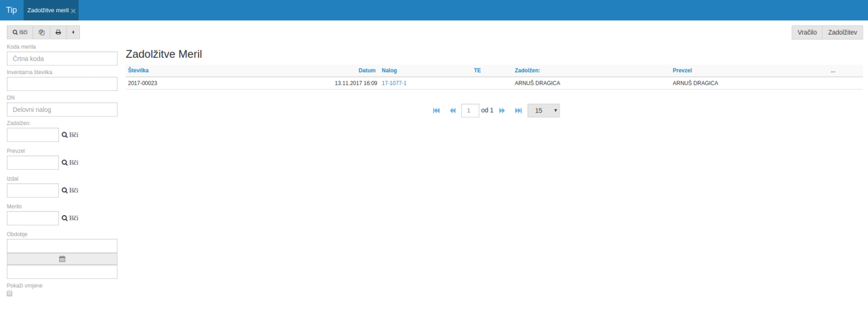Expand the '...' column options header
This screenshot has width=868, height=313.
[833, 70]
